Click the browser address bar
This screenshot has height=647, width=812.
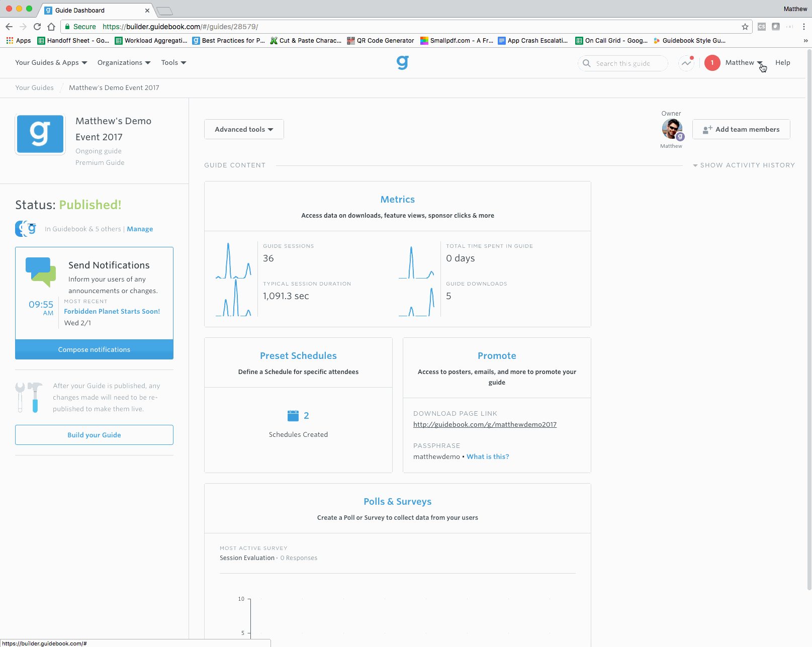pos(406,27)
